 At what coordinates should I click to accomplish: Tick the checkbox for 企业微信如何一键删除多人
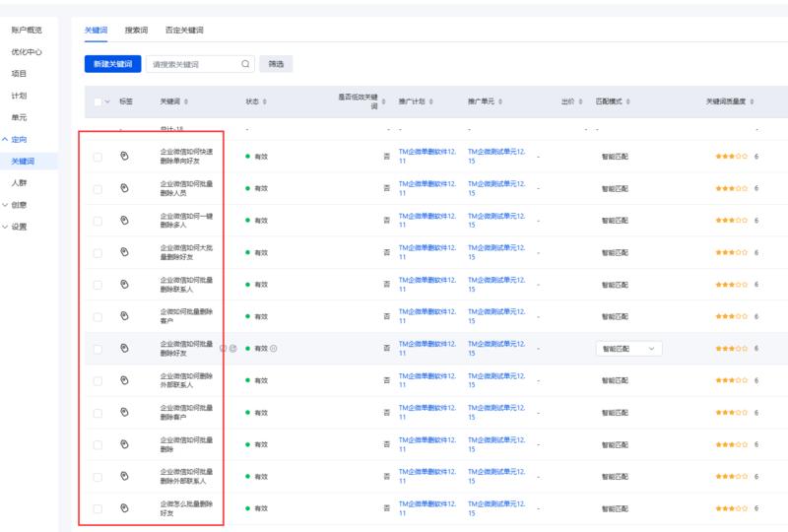point(98,220)
